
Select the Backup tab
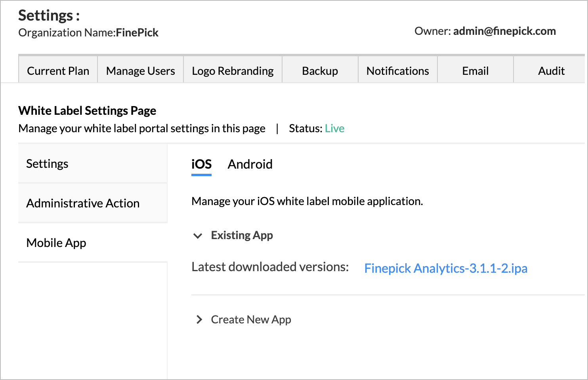pos(320,70)
